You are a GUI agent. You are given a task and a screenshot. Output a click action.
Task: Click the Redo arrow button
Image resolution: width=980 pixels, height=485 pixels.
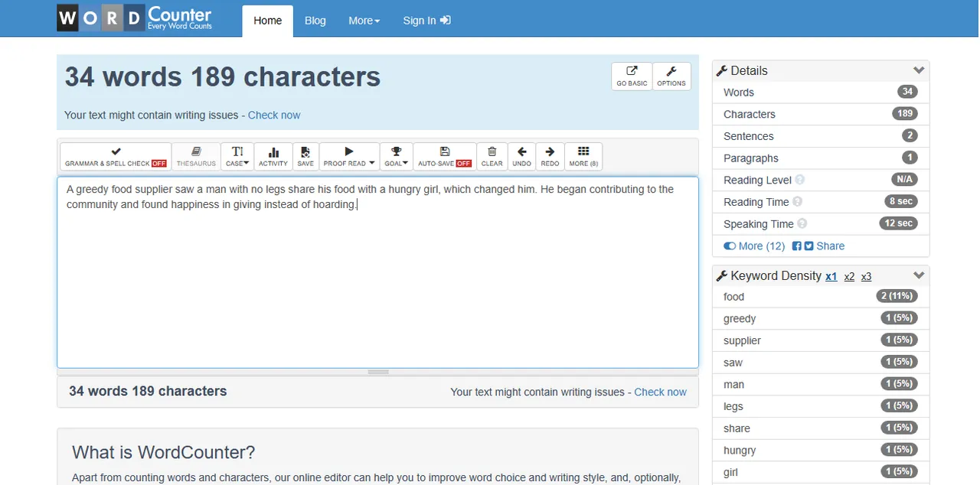point(550,156)
